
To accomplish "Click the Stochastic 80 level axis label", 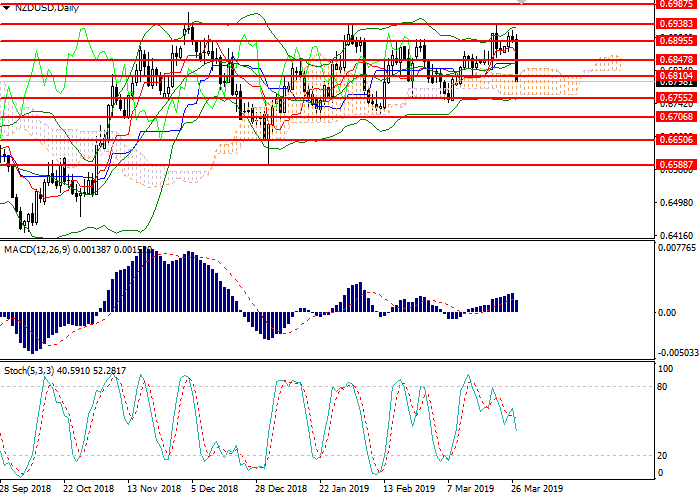I will tap(659, 387).
